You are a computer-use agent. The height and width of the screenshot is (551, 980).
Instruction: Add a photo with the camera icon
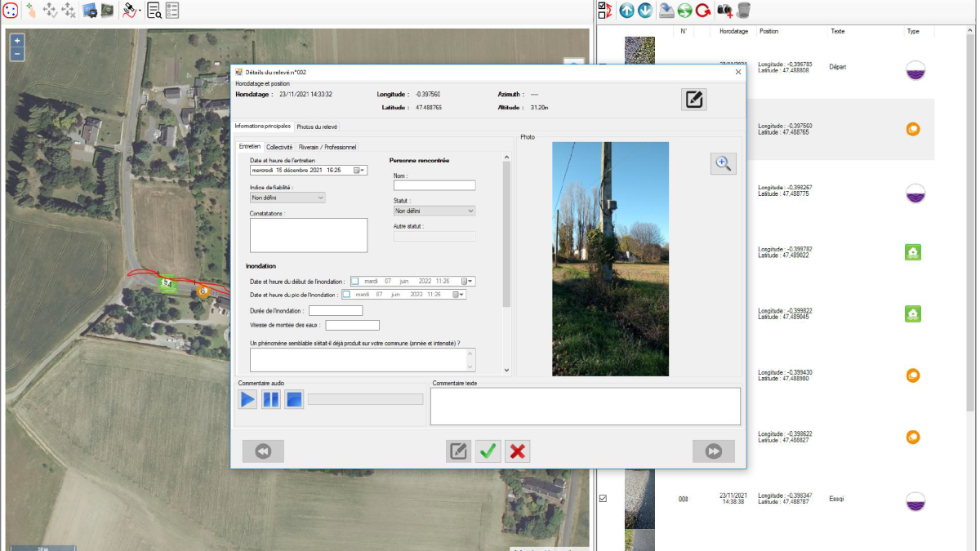(x=724, y=11)
